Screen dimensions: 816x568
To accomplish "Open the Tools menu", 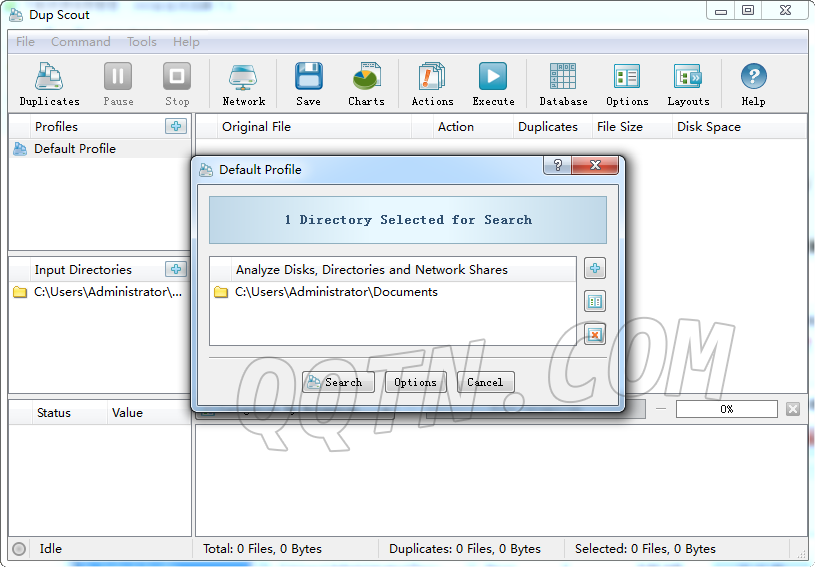I will [x=142, y=42].
